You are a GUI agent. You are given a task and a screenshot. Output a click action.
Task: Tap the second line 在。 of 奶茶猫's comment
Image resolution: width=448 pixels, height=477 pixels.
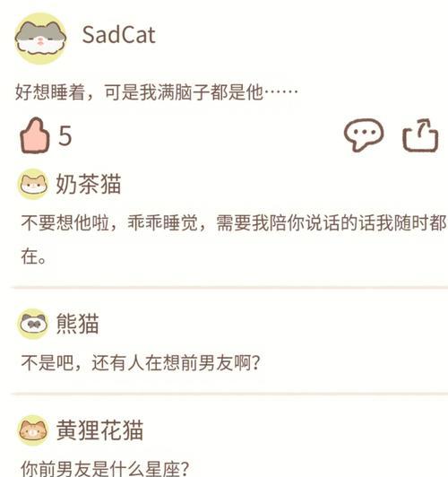coord(33,256)
